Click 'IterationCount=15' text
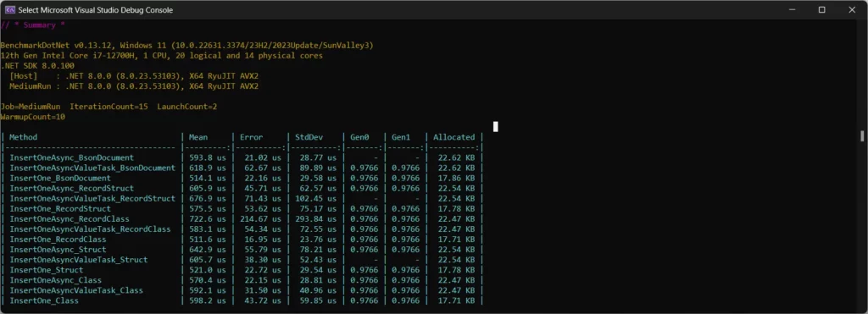The image size is (868, 314). click(x=109, y=107)
